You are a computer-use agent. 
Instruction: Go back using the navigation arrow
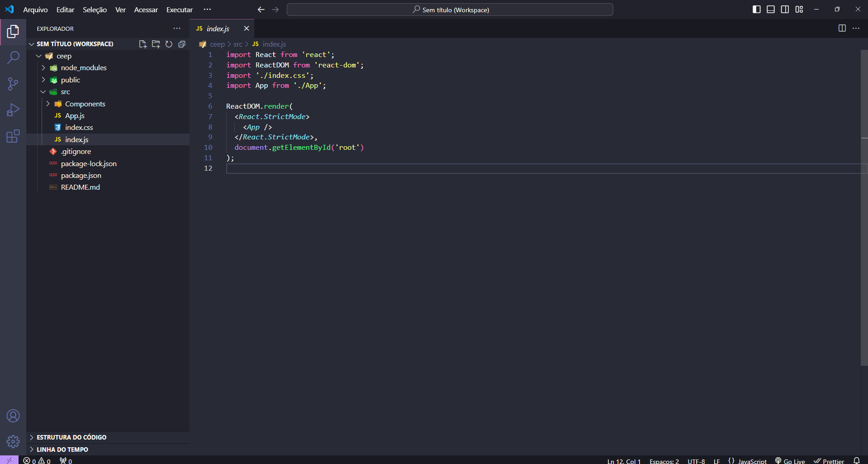[x=261, y=10]
